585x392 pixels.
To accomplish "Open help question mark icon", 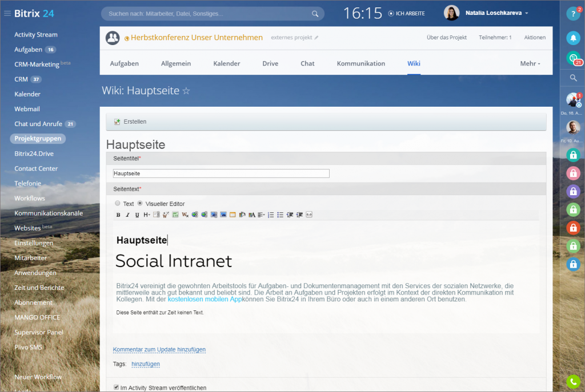I will coord(573,14).
